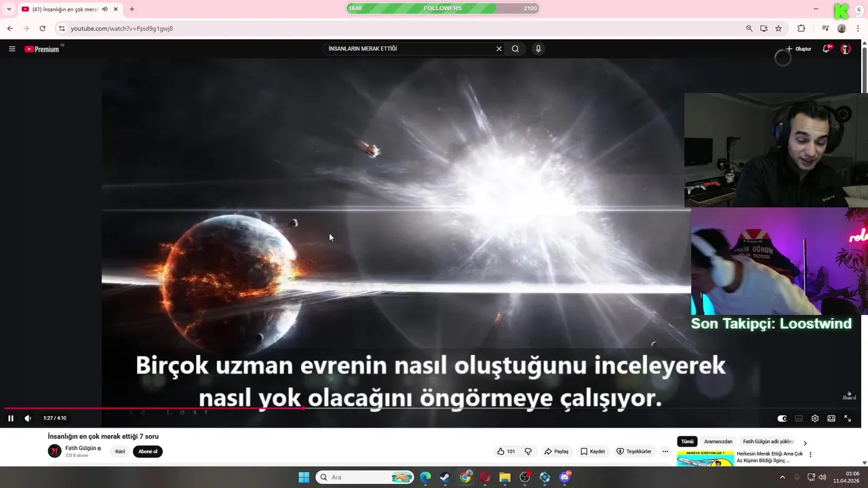The height and width of the screenshot is (488, 868).
Task: Click the video title text
Action: click(103, 436)
